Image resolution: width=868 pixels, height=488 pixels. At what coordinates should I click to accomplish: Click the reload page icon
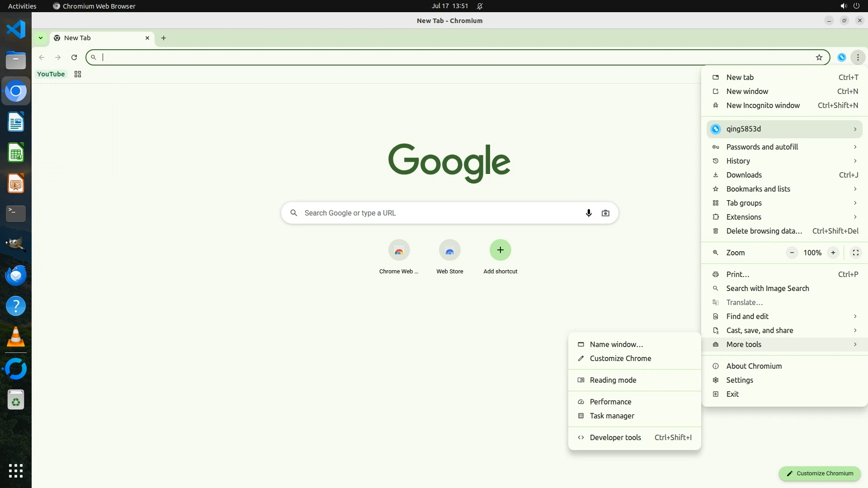tap(74, 57)
